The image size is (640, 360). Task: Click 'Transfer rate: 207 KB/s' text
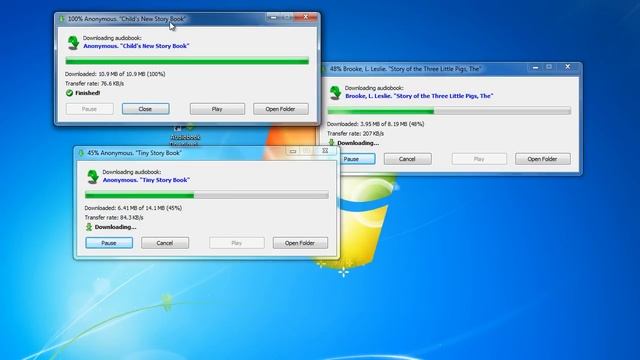[356, 133]
